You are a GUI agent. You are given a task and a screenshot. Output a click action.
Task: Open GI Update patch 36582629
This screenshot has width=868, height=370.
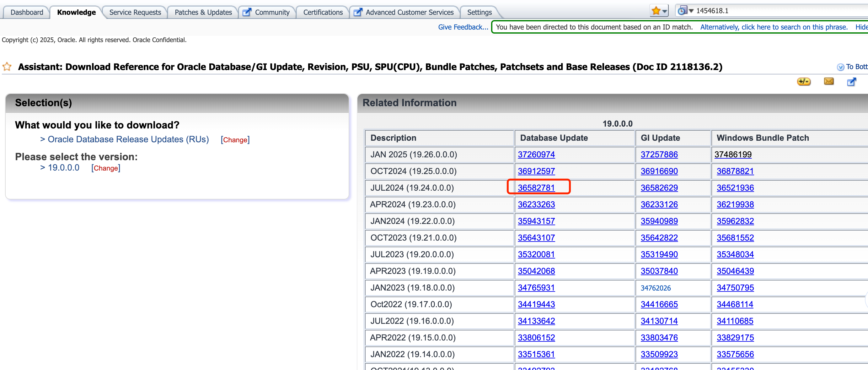coord(659,188)
